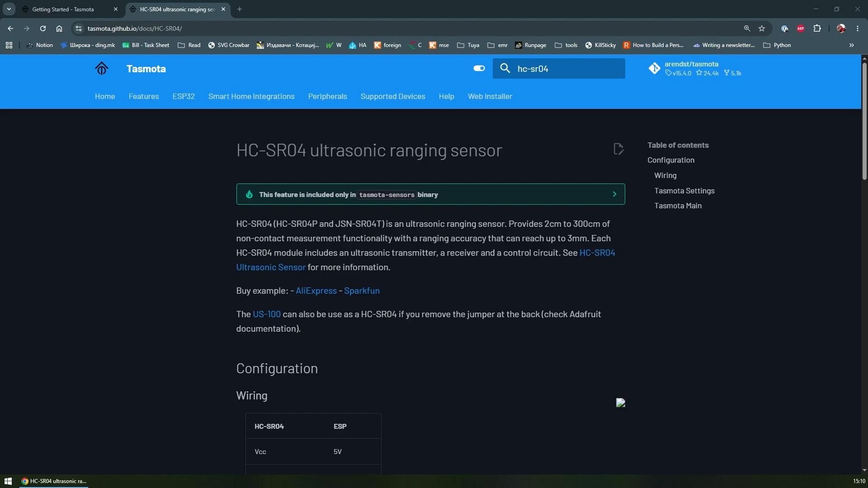Click the Tasmota logo icon in header
Screen dimensions: 868x488
(x=102, y=69)
